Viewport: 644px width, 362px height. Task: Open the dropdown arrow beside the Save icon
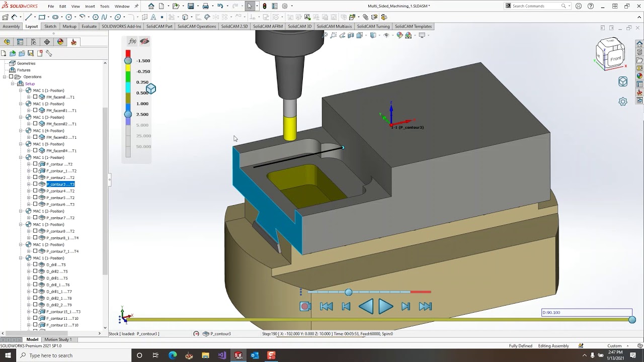tap(197, 6)
